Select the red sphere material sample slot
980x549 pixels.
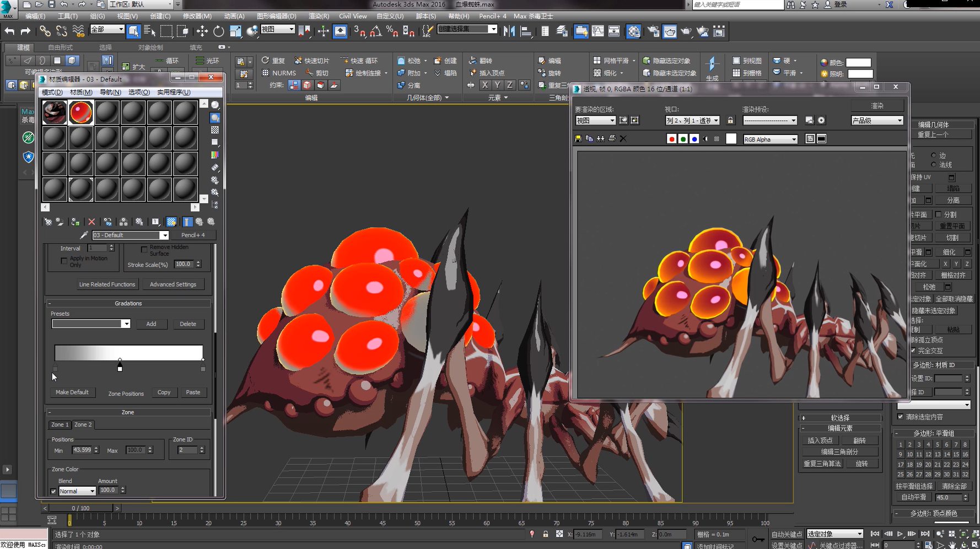click(80, 112)
